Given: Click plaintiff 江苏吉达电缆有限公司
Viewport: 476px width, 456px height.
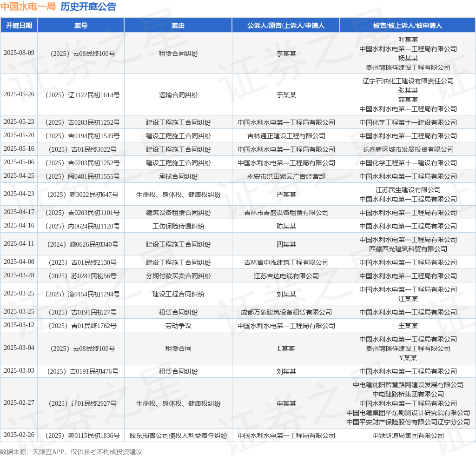Looking at the screenshot, I should (x=286, y=276).
